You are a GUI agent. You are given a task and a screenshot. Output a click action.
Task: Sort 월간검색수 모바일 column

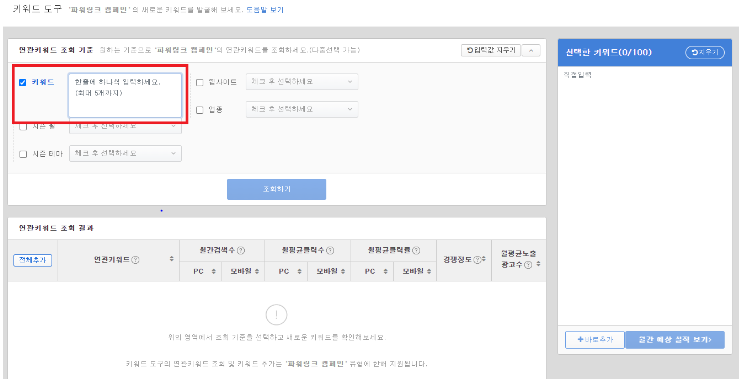[257, 271]
